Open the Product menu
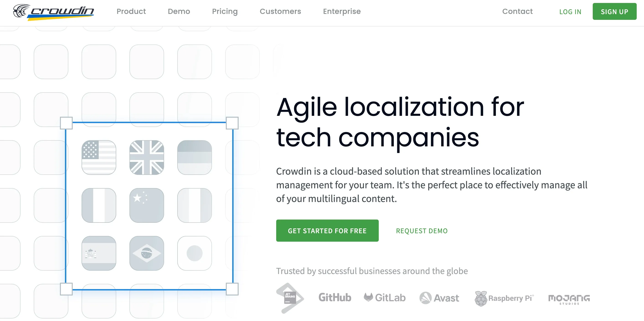644x321 pixels. coord(131,11)
